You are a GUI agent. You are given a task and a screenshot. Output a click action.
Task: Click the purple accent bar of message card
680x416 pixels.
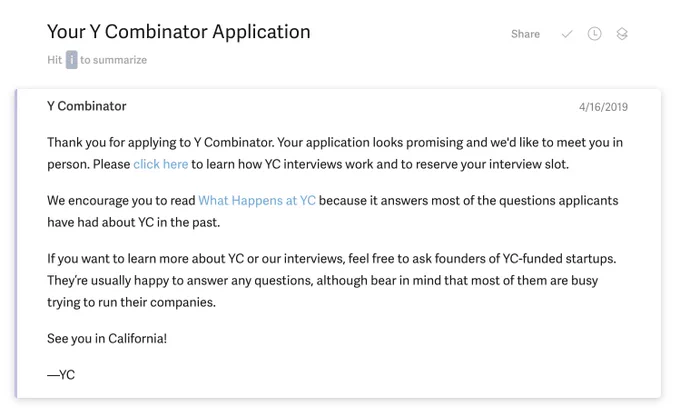pos(16,243)
